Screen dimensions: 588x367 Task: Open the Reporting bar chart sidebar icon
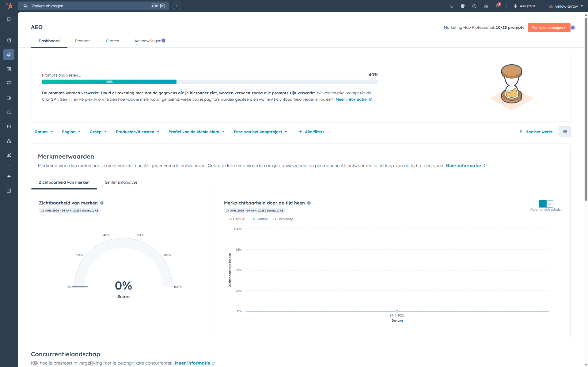[9, 155]
